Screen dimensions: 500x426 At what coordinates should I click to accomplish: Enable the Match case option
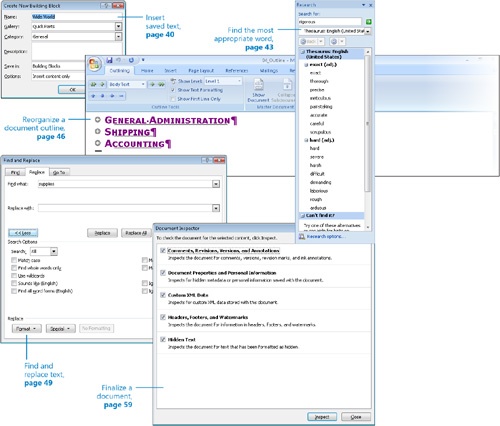pos(14,260)
